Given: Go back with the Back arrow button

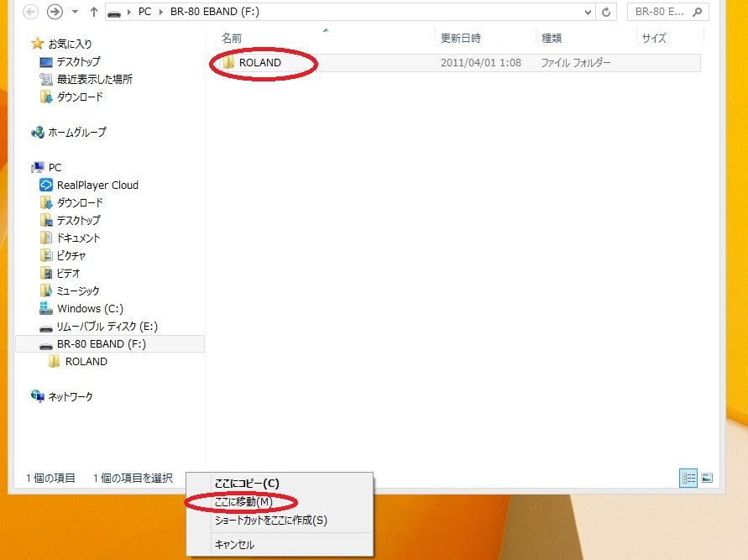Looking at the screenshot, I should [x=30, y=12].
